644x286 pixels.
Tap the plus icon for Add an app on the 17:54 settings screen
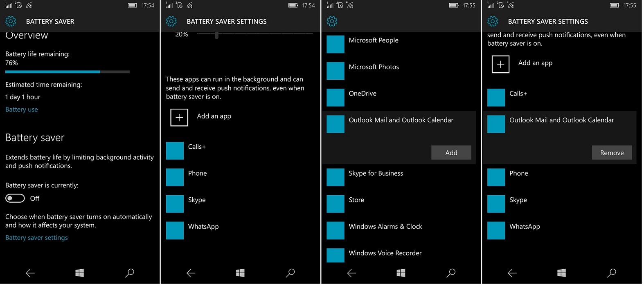(179, 117)
